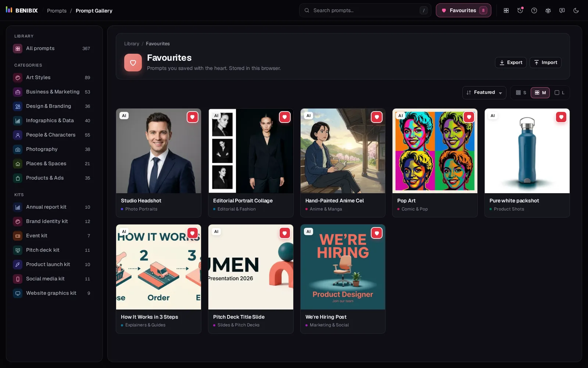Click the Export button
Viewport: 588px width, 368px height.
tap(510, 63)
